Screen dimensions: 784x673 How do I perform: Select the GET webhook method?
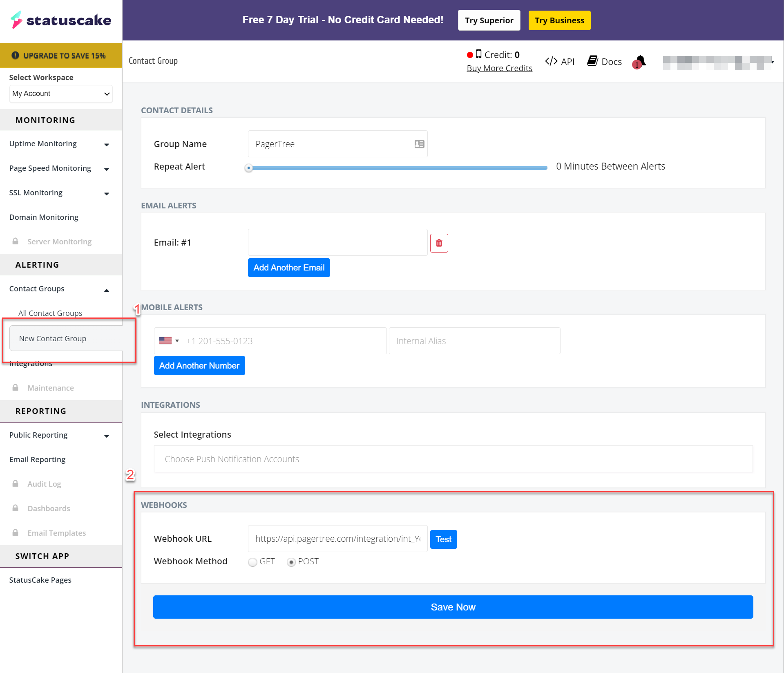(x=253, y=562)
